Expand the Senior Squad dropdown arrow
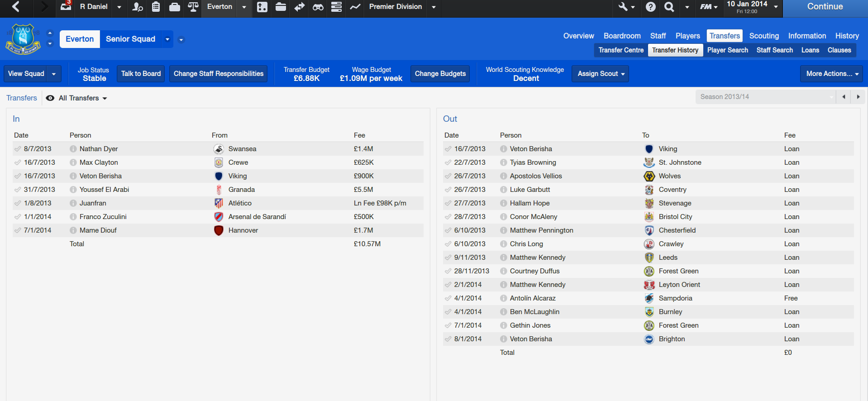The width and height of the screenshot is (868, 401). [167, 39]
